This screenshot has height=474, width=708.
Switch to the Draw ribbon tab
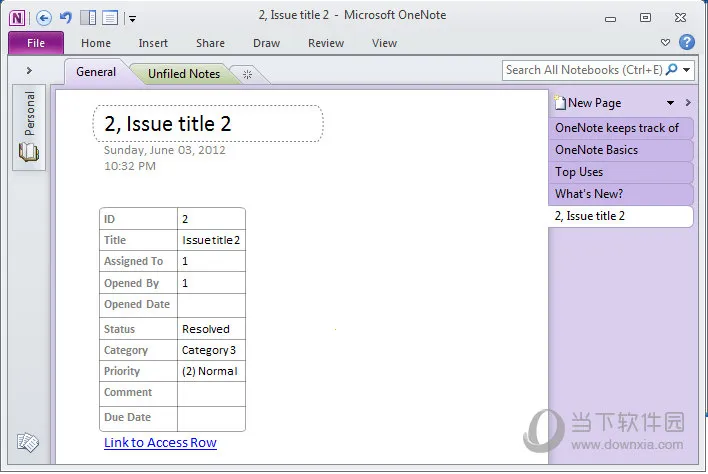pyautogui.click(x=266, y=43)
